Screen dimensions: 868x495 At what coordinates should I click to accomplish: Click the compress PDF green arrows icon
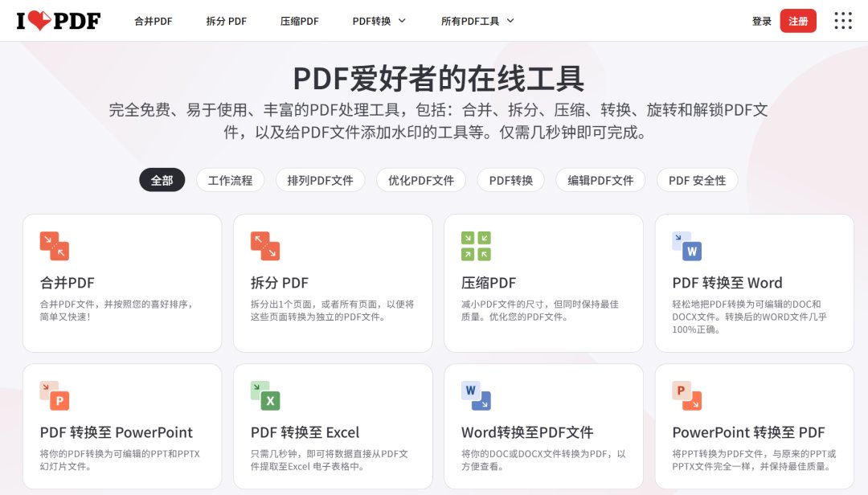474,246
